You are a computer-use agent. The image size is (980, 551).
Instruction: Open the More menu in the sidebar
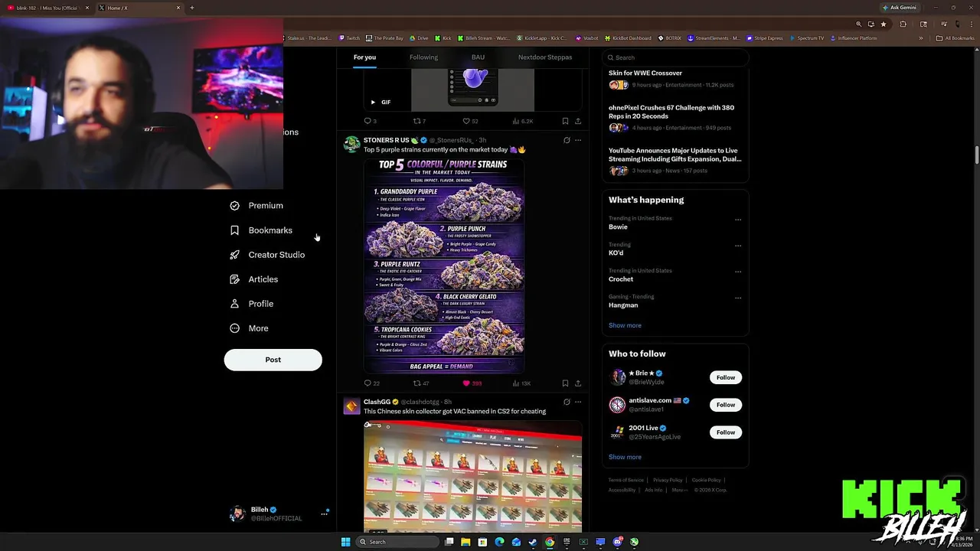250,328
